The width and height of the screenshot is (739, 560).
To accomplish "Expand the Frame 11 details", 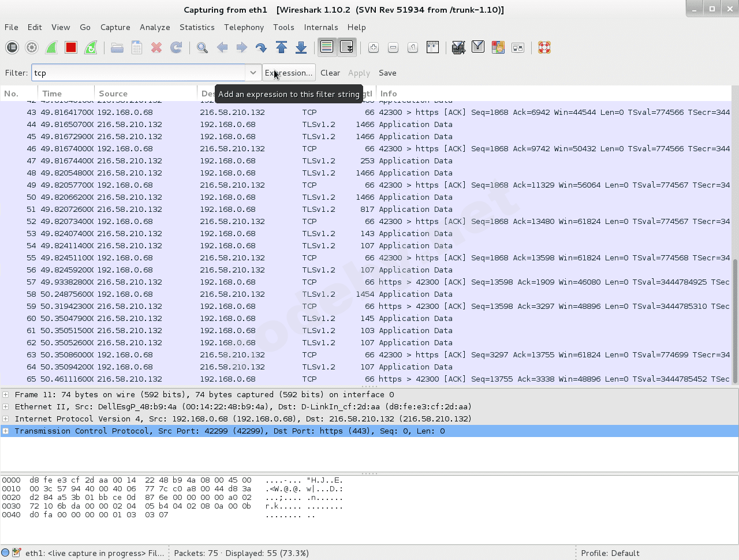I will click(6, 395).
